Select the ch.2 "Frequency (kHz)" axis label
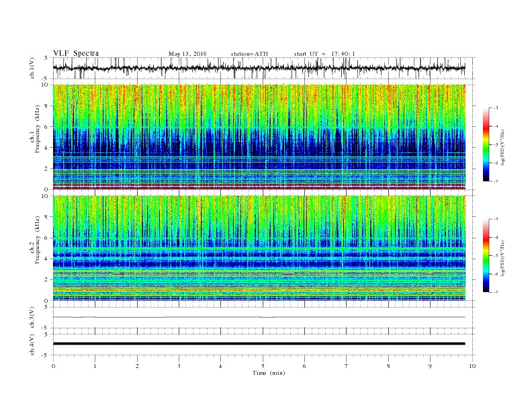532x411 pixels. (x=38, y=240)
